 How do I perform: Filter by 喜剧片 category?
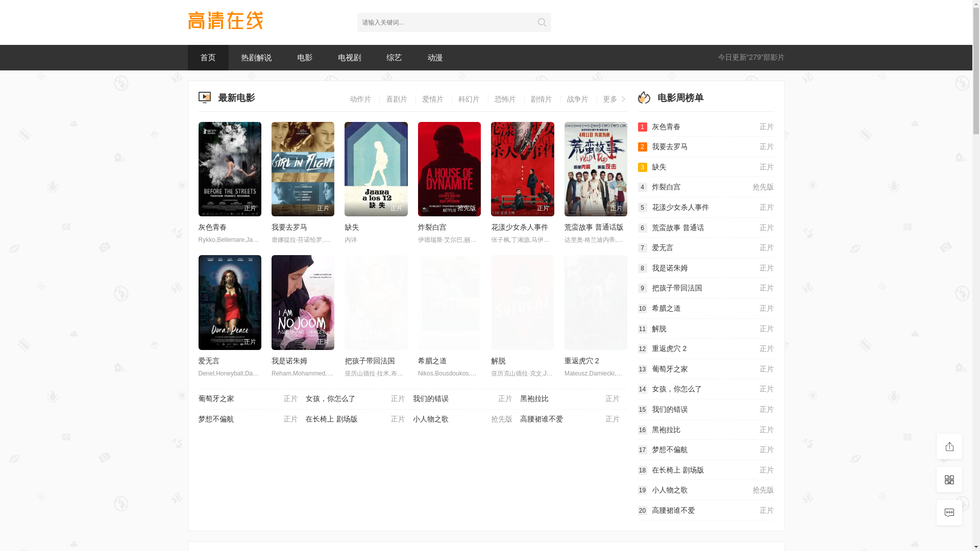pos(397,99)
